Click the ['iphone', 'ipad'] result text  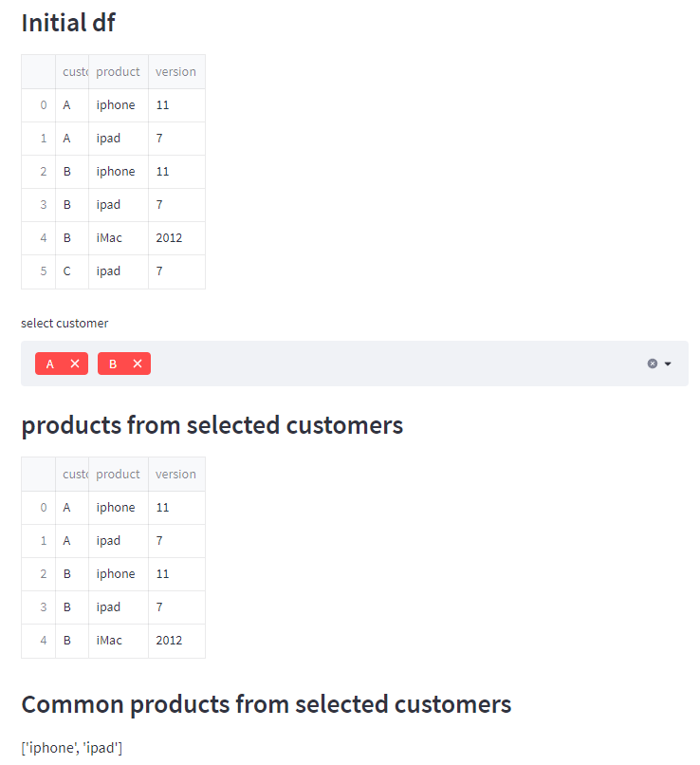pyautogui.click(x=72, y=748)
